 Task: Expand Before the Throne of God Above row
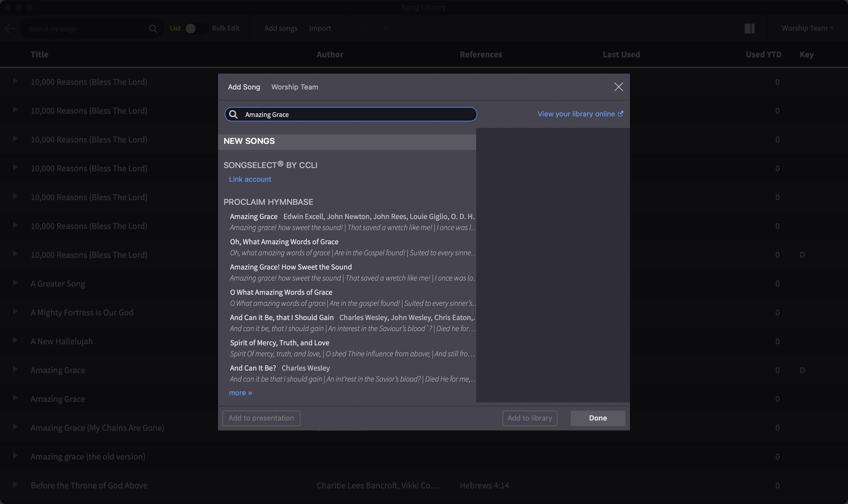tap(15, 485)
